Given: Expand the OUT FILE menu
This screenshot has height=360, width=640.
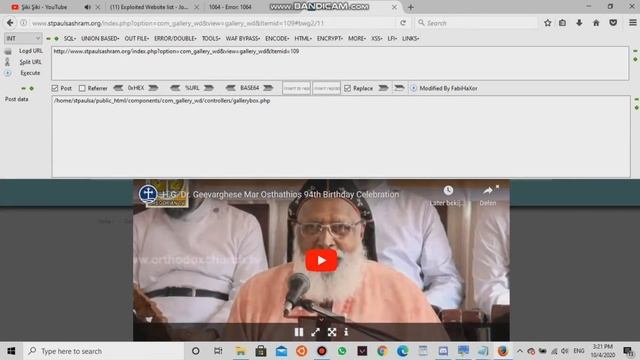Looking at the screenshot, I should [x=137, y=38].
